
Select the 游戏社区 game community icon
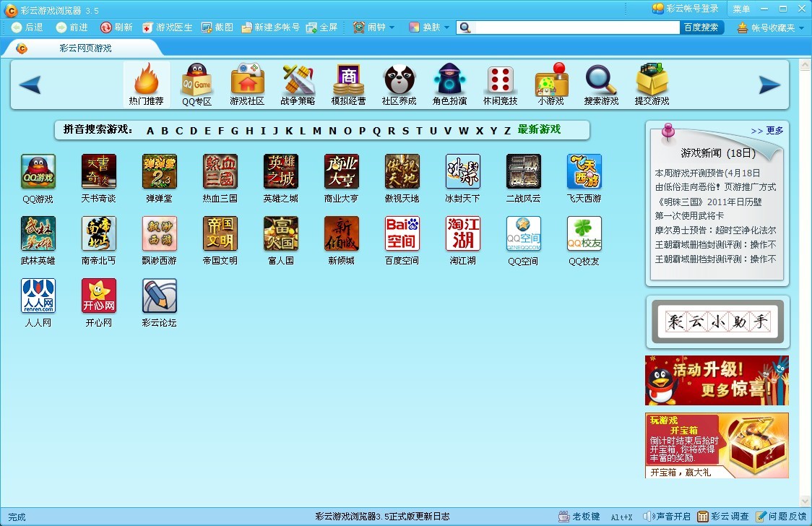point(247,85)
